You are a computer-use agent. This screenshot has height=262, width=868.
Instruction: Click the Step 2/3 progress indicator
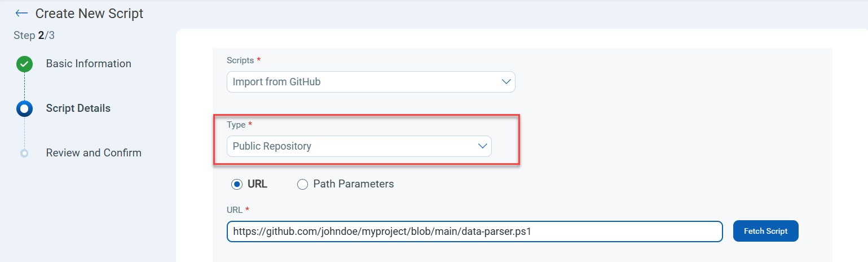click(x=34, y=36)
